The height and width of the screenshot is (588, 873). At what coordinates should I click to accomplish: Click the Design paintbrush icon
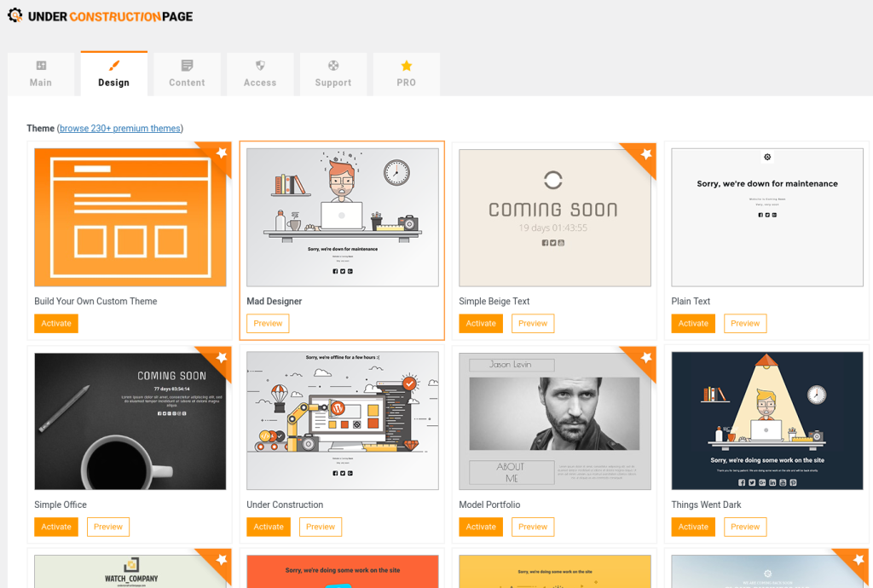point(114,66)
